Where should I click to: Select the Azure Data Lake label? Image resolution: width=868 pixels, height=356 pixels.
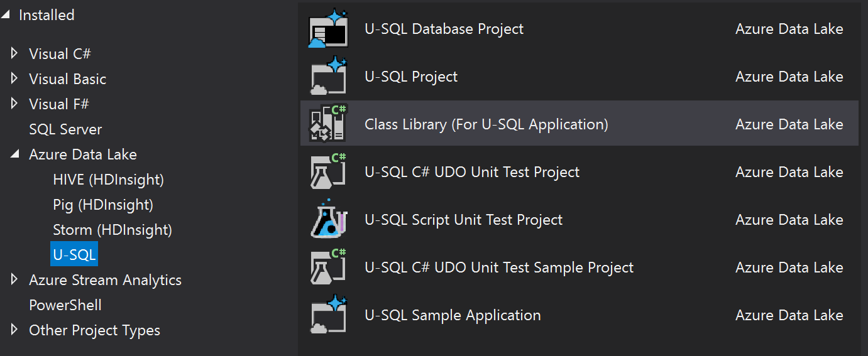coord(83,154)
